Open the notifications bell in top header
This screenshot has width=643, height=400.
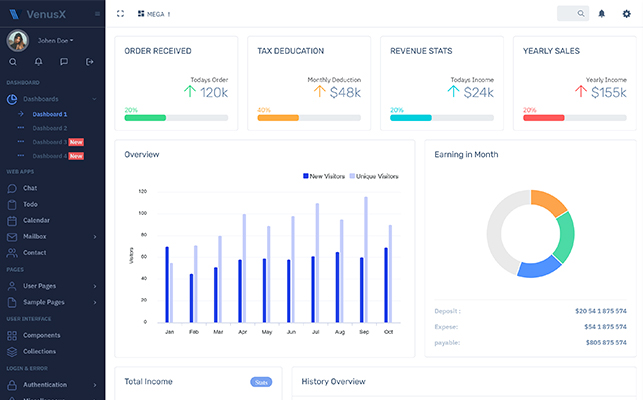coord(602,14)
